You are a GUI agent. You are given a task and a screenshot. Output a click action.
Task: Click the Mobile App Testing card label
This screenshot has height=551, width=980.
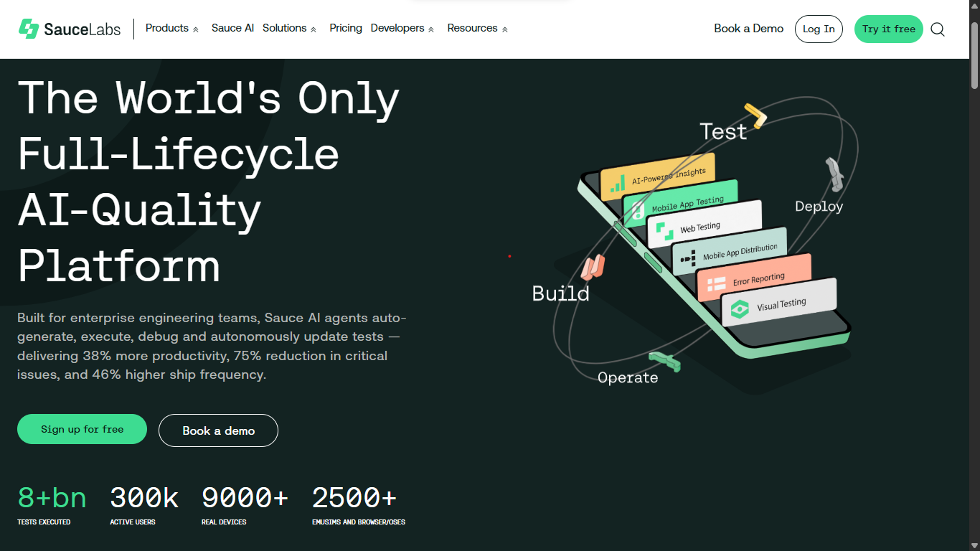click(x=688, y=204)
